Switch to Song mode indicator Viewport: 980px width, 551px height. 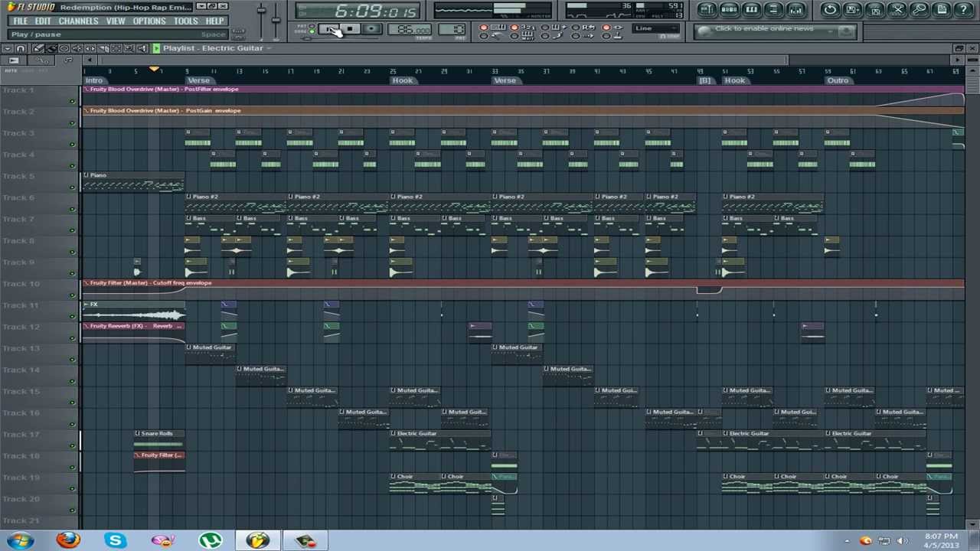point(312,31)
